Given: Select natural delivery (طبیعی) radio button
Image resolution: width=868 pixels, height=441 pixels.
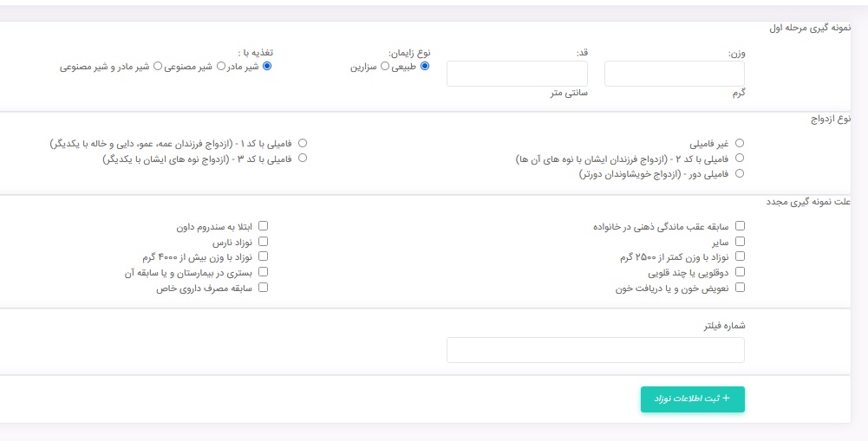Looking at the screenshot, I should (x=424, y=66).
